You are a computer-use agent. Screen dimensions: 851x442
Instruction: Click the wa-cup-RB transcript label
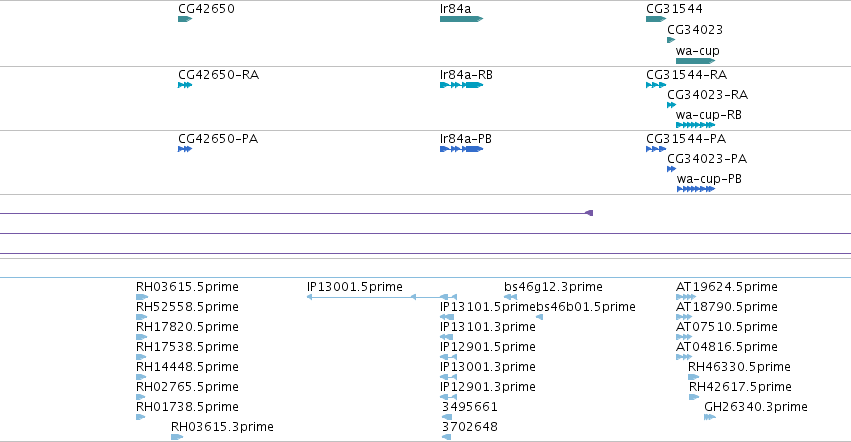(708, 115)
